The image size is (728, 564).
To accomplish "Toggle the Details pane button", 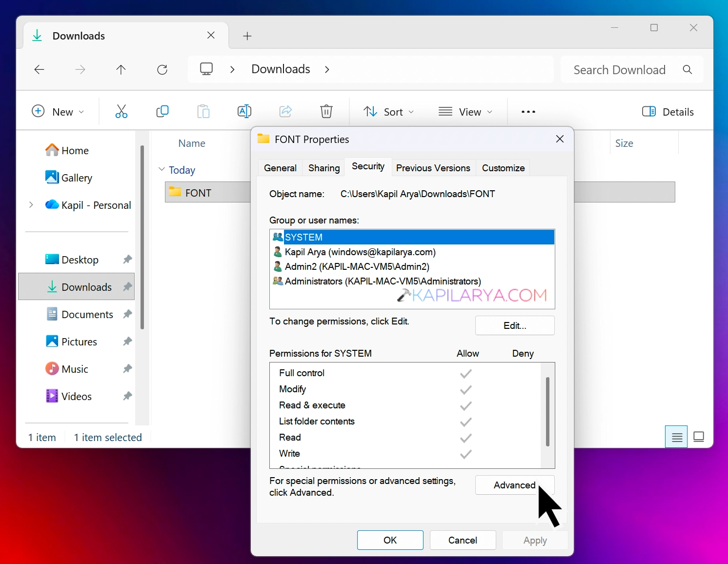I will click(668, 112).
